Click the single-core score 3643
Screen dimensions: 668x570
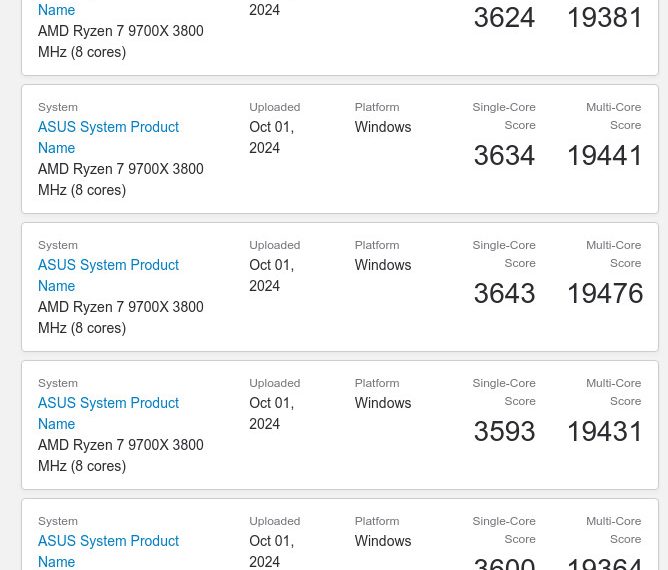coord(504,293)
